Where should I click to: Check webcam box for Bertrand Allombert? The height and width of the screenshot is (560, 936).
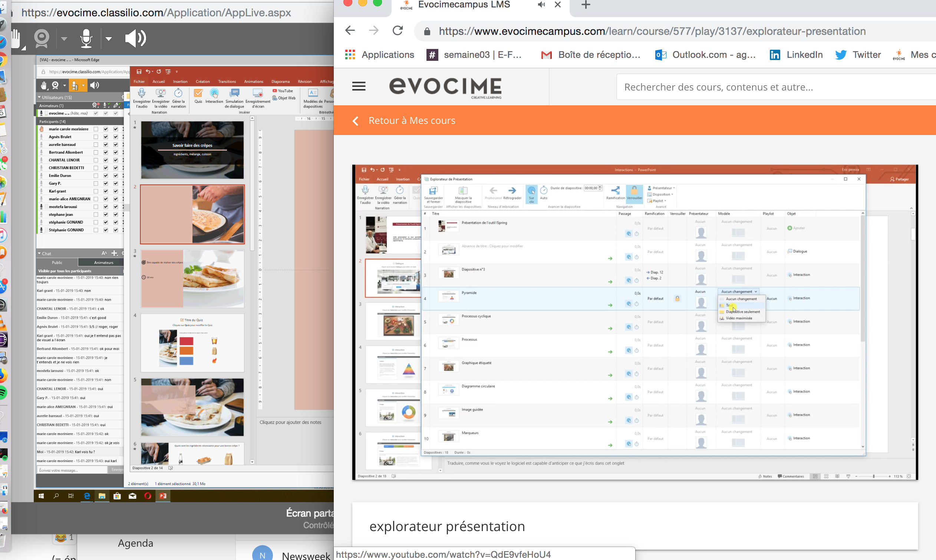[96, 152]
